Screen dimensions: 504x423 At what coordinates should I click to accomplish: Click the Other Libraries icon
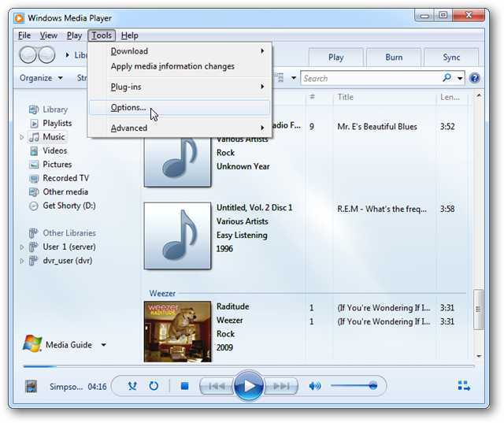pos(33,233)
